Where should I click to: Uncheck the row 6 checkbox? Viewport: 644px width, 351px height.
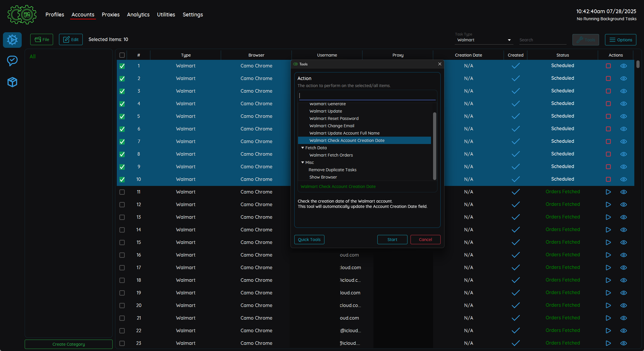click(122, 129)
